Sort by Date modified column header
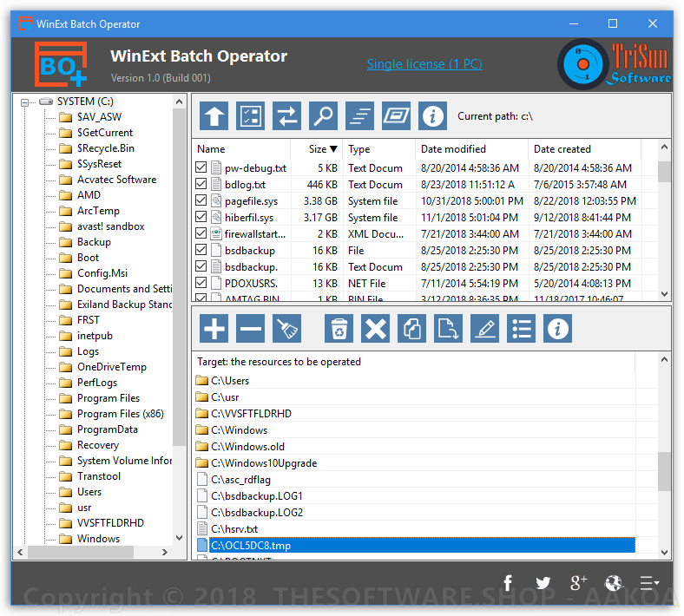 coord(472,149)
